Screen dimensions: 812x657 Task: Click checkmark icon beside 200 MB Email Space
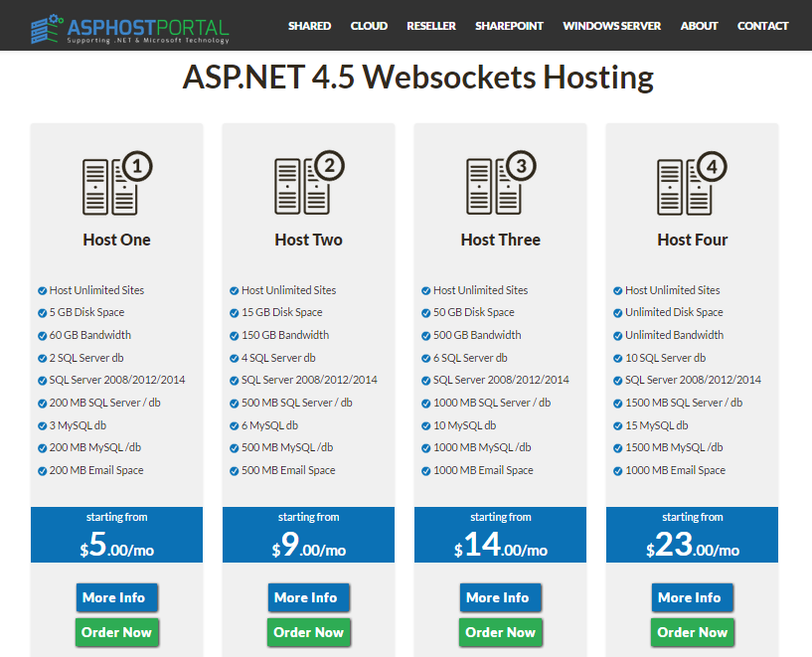tap(43, 471)
